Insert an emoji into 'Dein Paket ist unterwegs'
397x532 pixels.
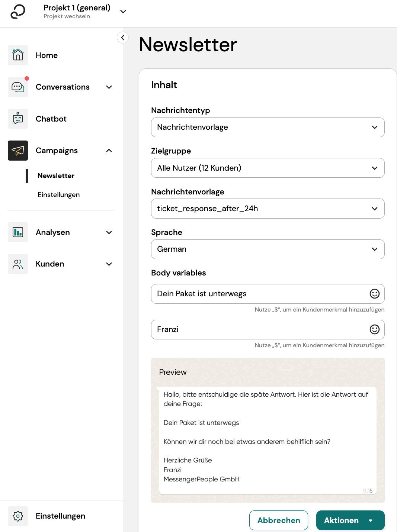click(x=374, y=294)
